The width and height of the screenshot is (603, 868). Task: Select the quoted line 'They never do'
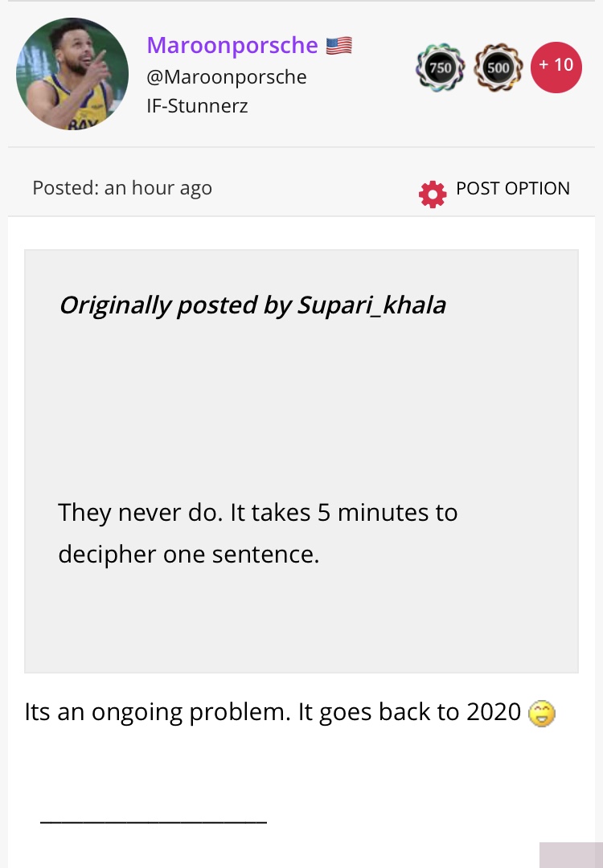(140, 513)
